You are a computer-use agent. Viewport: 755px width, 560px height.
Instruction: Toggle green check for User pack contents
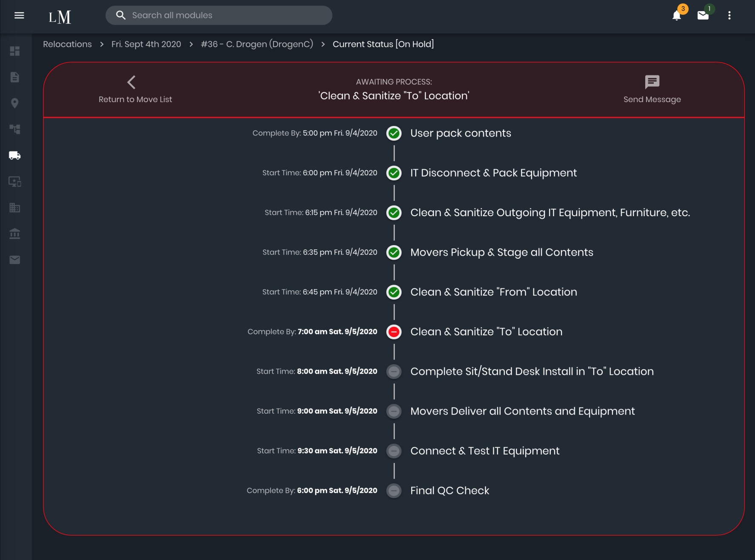[x=394, y=133]
